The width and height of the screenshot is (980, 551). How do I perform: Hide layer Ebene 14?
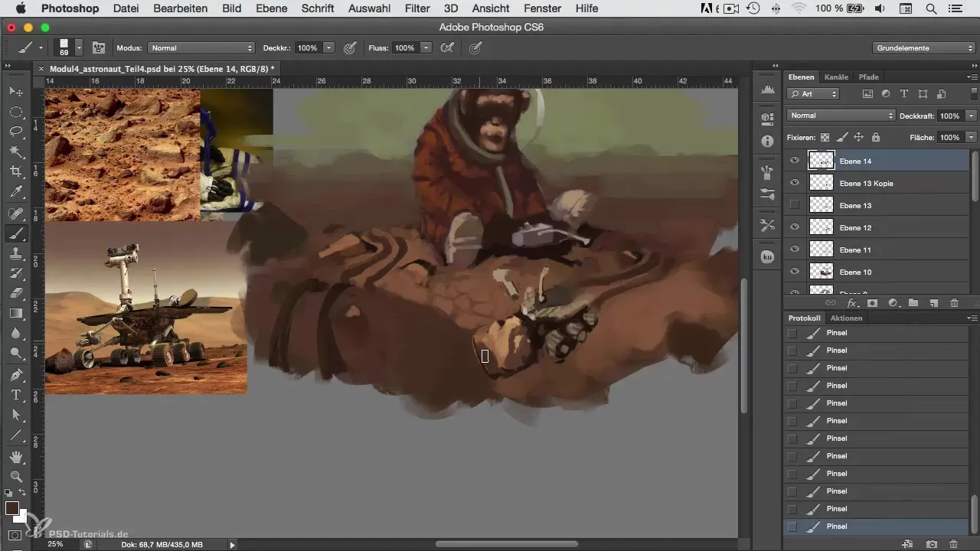(795, 161)
